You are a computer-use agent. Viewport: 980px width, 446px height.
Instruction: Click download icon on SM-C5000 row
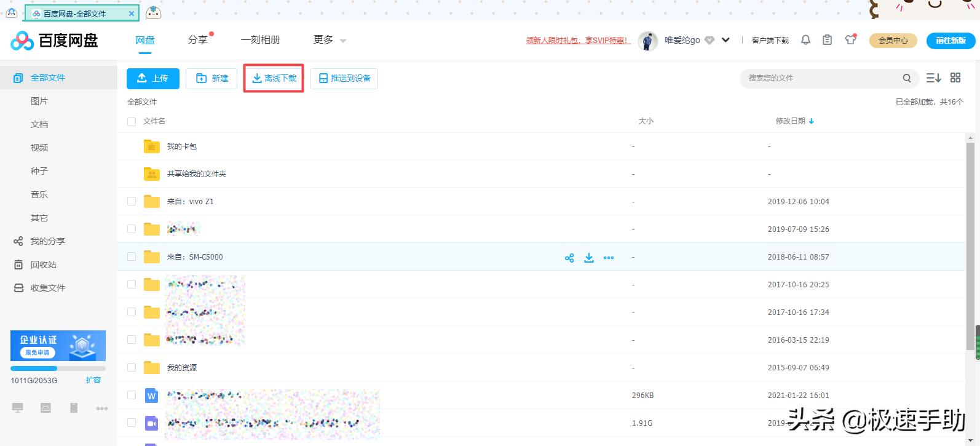point(589,258)
